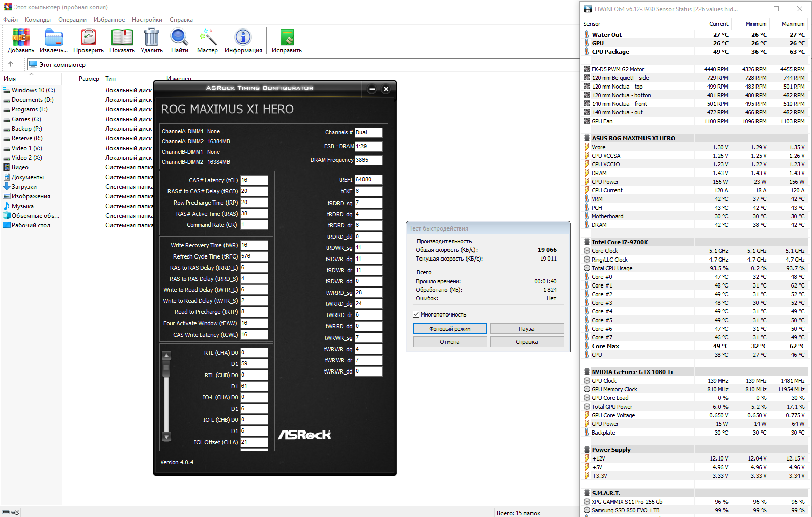This screenshot has width=812, height=517.
Task: Click the RTL list scrollbar thumb
Action: pyautogui.click(x=166, y=367)
